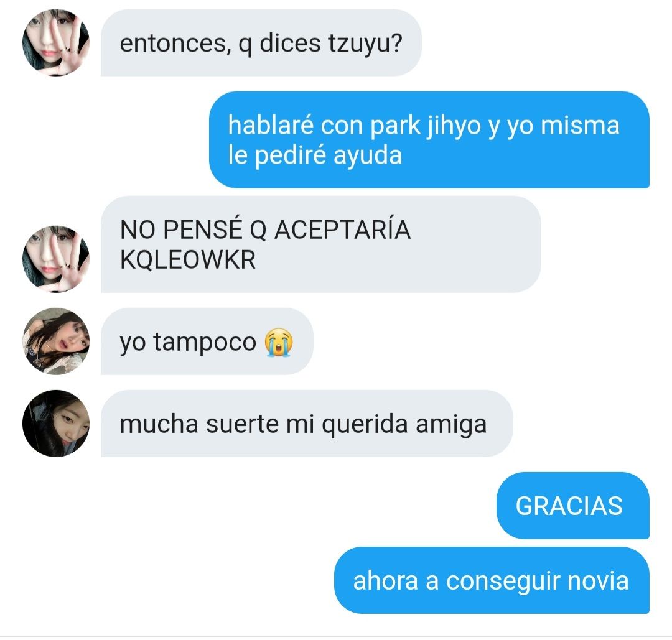
Task: Tap profile picture next to "NO PENSÉ Q ACEPTARÍA"
Action: (56, 259)
